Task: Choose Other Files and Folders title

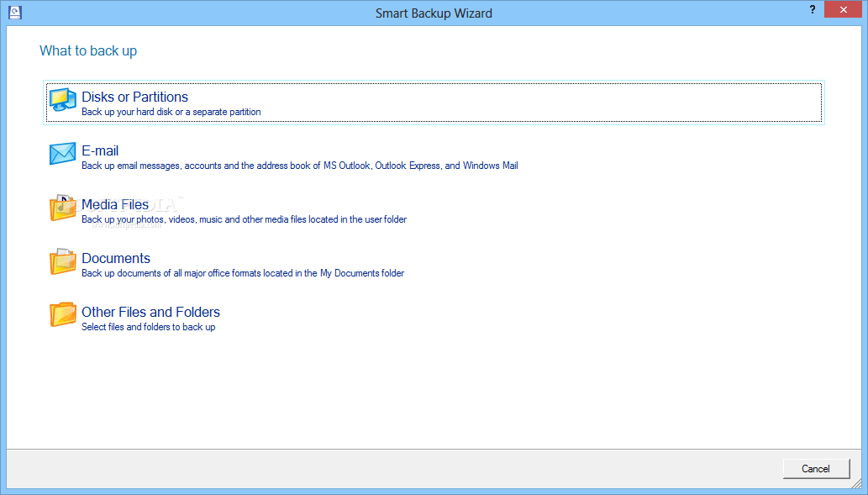Action: point(150,312)
